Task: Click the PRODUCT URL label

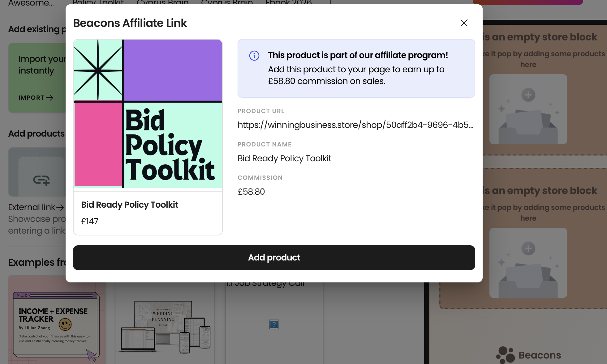Action: 261,111
